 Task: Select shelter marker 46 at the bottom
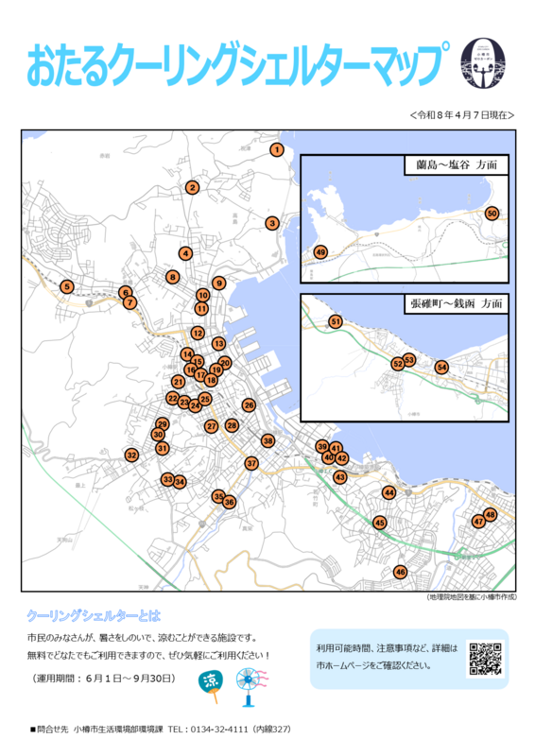click(400, 572)
